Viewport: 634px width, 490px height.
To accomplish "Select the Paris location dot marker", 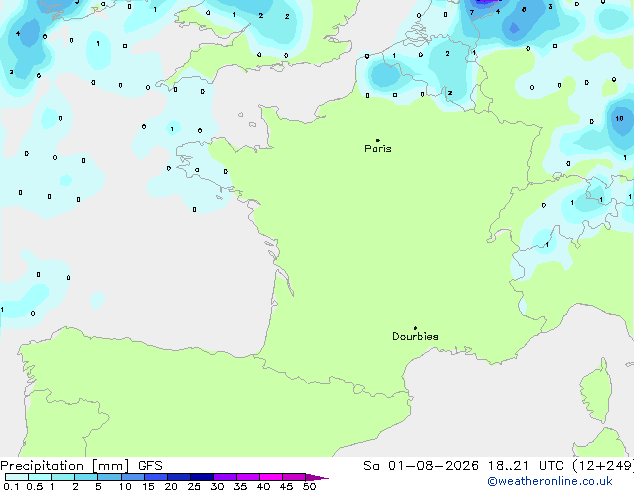I will [x=378, y=140].
